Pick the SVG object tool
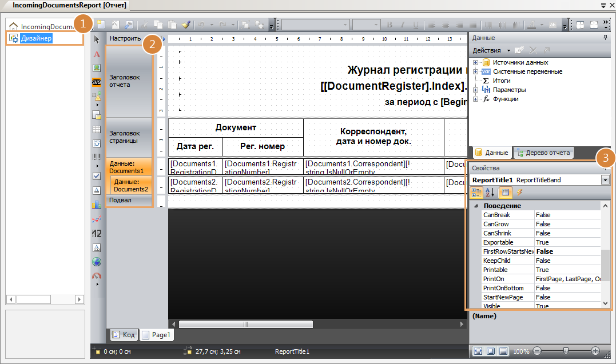This screenshot has height=364, width=616. click(97, 82)
